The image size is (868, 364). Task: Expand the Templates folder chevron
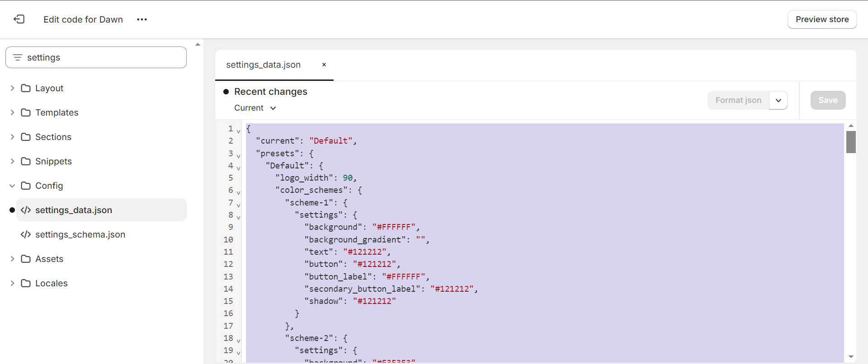pos(12,112)
